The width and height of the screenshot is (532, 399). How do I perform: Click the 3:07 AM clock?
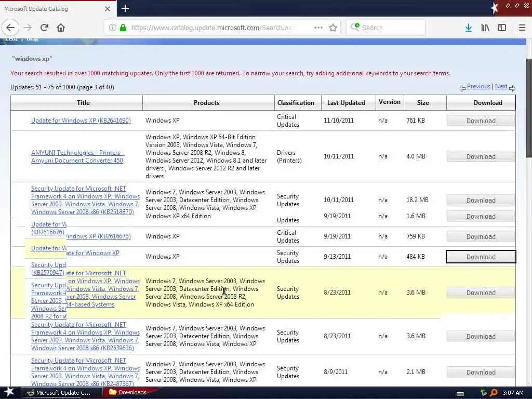coord(513,393)
